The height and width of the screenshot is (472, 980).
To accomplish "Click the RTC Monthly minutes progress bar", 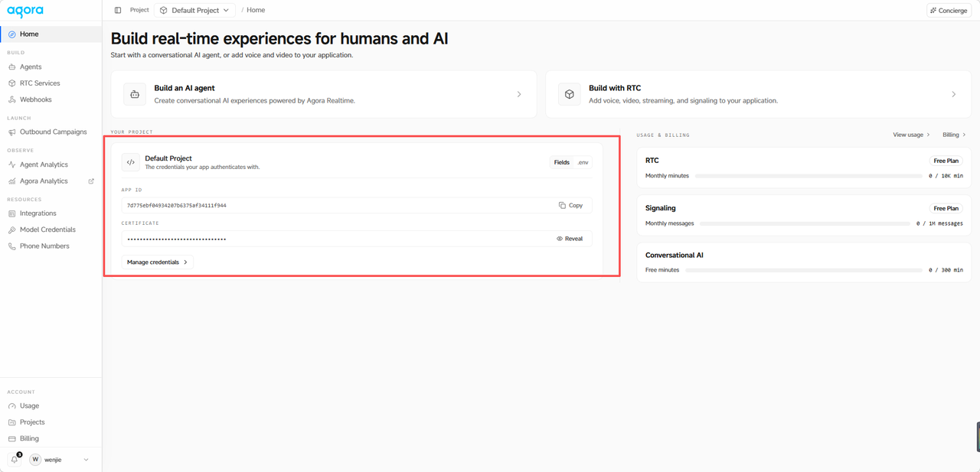I will tap(808, 176).
